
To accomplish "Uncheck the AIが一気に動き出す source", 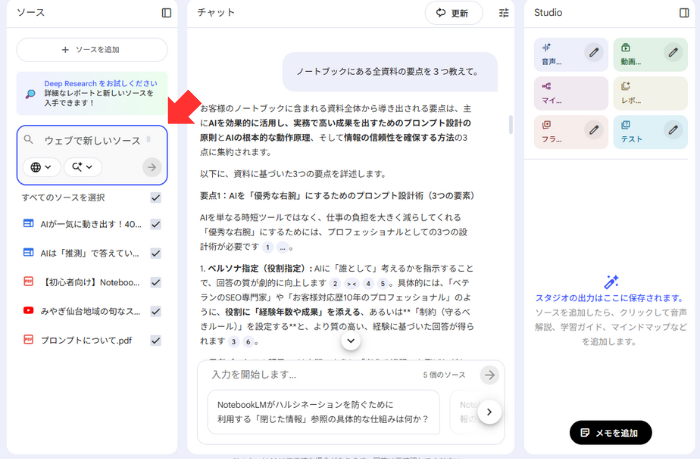I will click(155, 224).
